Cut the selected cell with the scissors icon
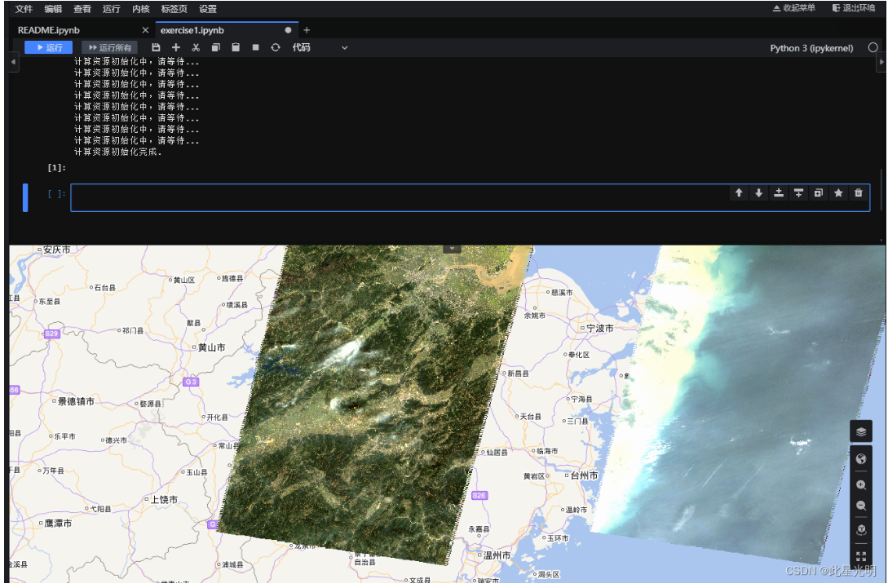888x588 pixels. 196,47
